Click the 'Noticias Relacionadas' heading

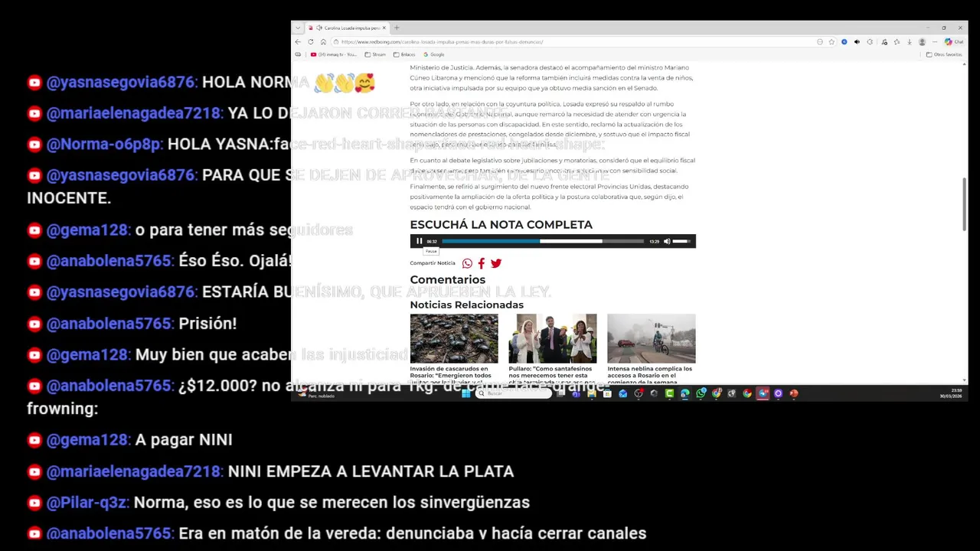(x=466, y=305)
